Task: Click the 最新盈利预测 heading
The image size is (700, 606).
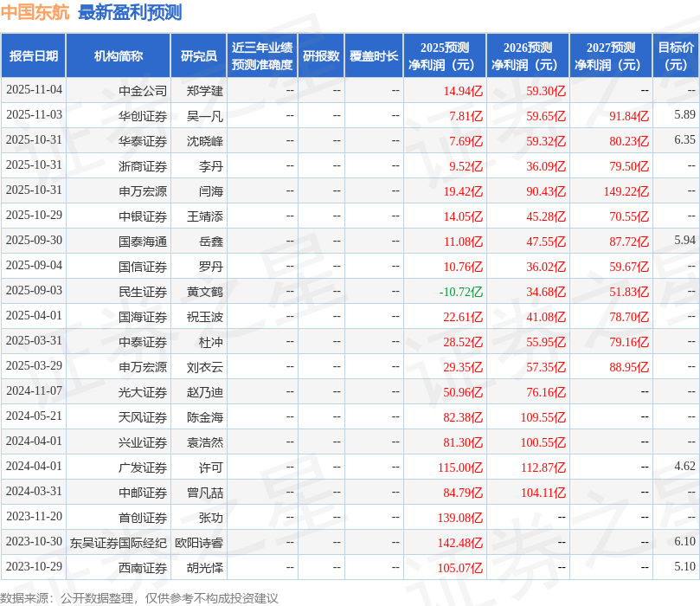Action: click(x=130, y=12)
